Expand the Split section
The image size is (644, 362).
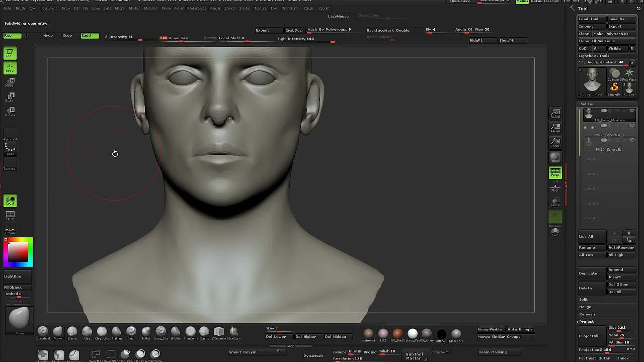coord(584,300)
